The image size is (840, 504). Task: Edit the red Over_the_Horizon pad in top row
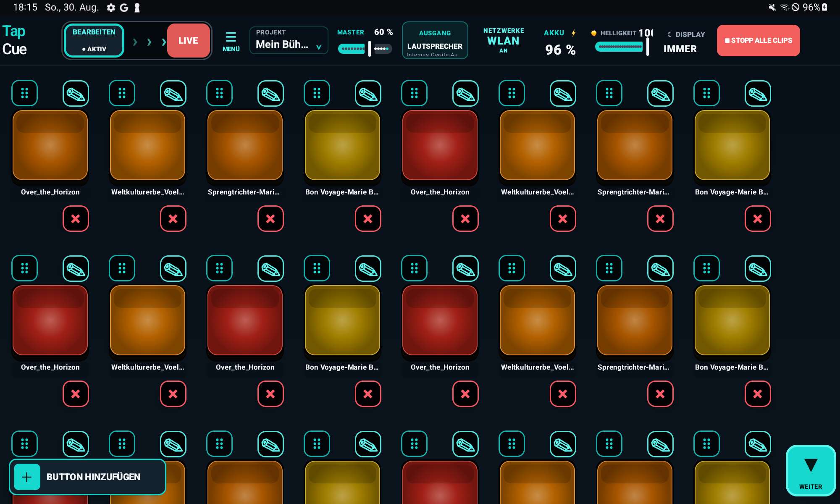(465, 93)
